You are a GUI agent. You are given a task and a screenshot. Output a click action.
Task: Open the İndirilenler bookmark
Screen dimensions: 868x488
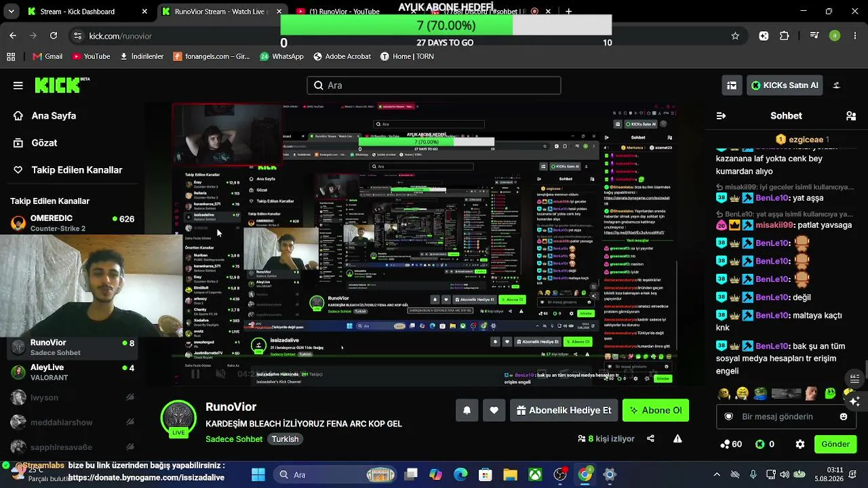pos(142,56)
